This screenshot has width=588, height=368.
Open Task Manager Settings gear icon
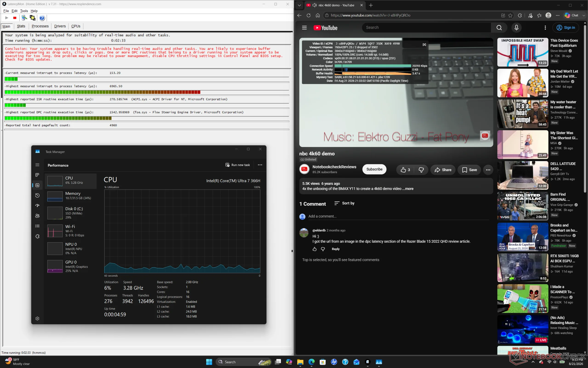coord(37,319)
